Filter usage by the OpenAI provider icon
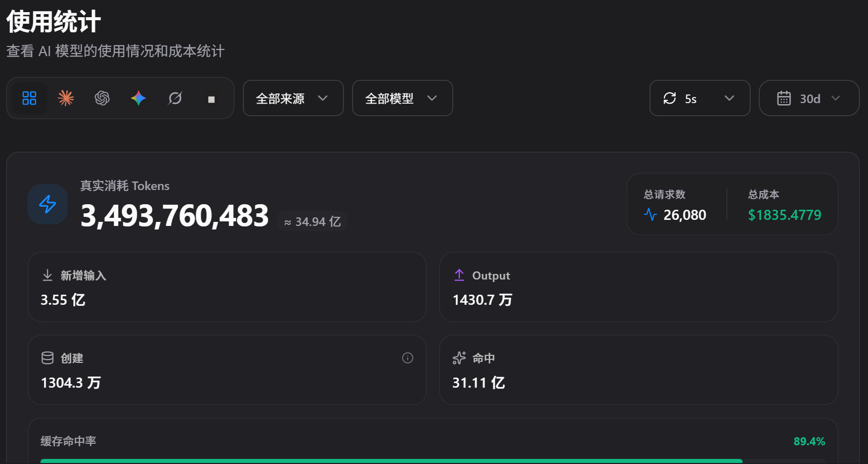Viewport: 868px width, 464px height. (102, 98)
